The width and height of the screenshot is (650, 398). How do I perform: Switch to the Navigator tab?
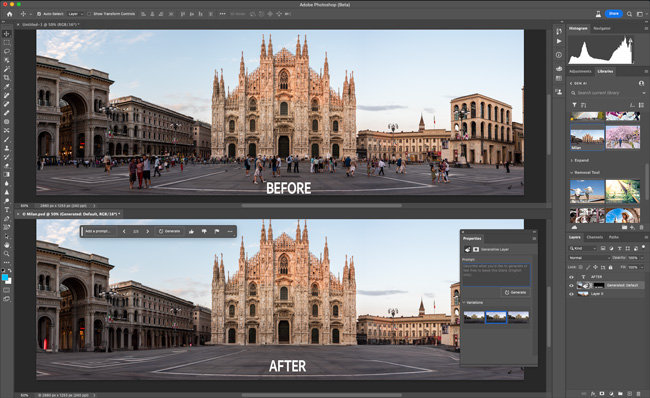pos(602,29)
